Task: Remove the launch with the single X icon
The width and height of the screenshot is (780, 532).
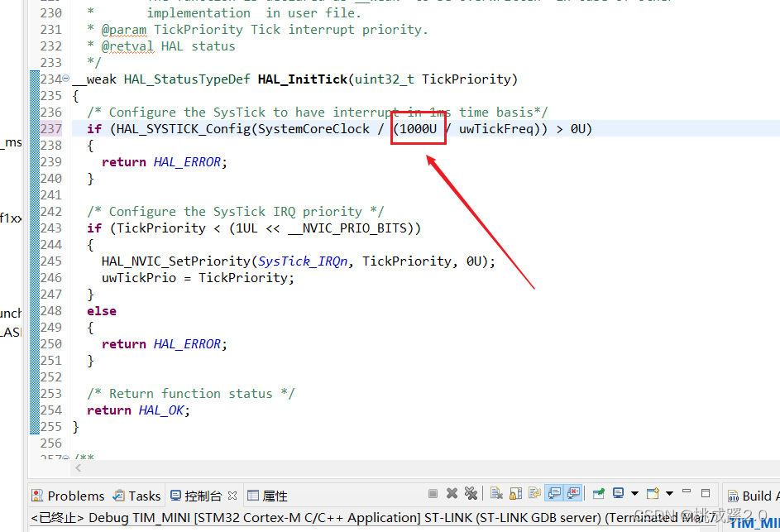Action: (x=452, y=493)
